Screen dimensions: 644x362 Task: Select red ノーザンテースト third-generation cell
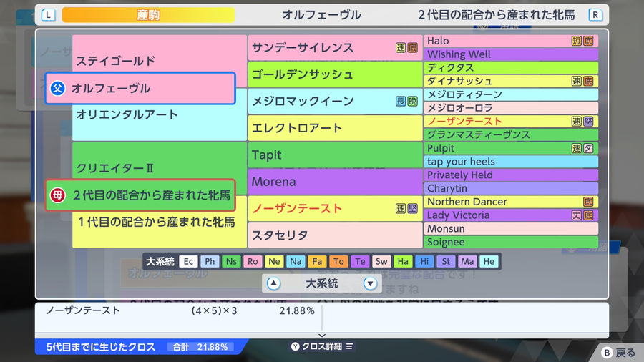coord(335,208)
